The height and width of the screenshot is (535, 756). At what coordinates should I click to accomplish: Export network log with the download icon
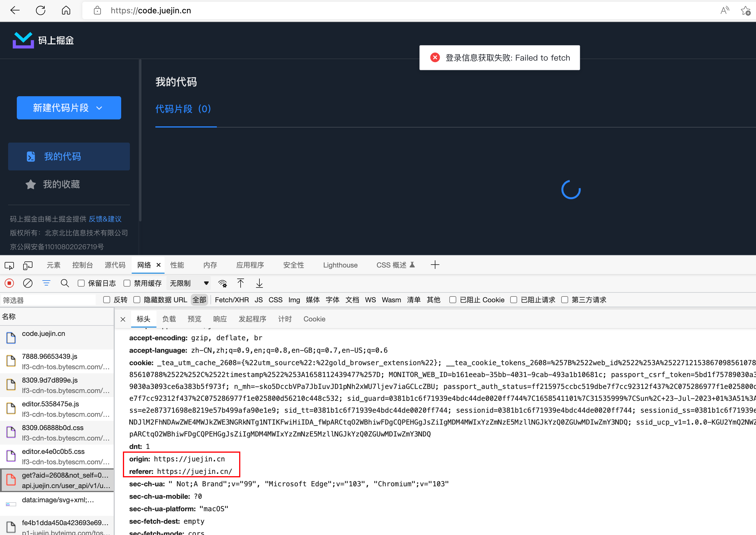tap(259, 283)
